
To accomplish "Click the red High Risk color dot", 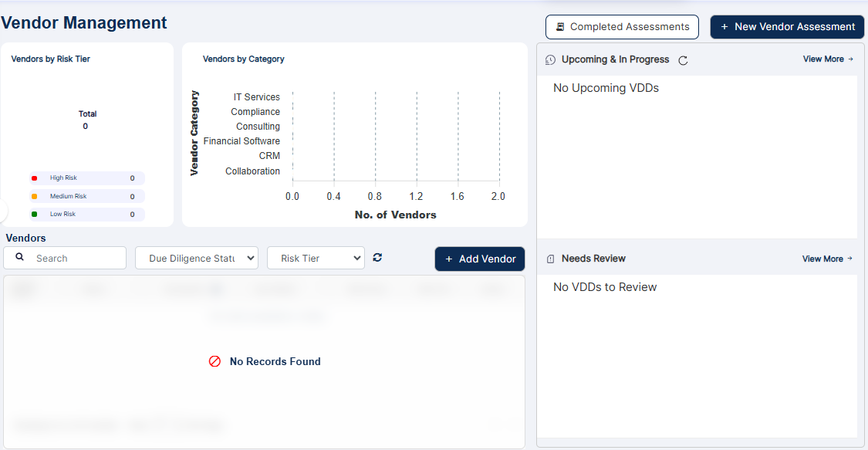I will click(x=35, y=178).
